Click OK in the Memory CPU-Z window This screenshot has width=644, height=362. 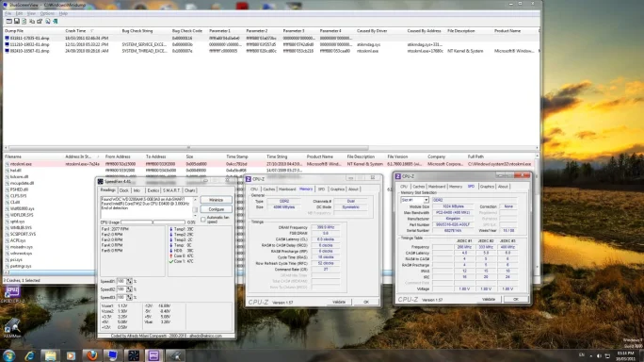pyautogui.click(x=366, y=302)
